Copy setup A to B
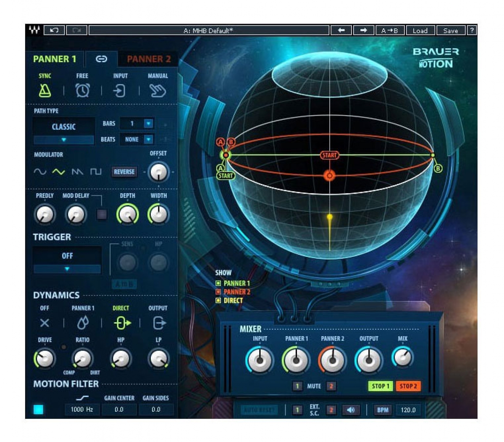Image resolution: width=504 pixels, height=442 pixels. coord(390,30)
